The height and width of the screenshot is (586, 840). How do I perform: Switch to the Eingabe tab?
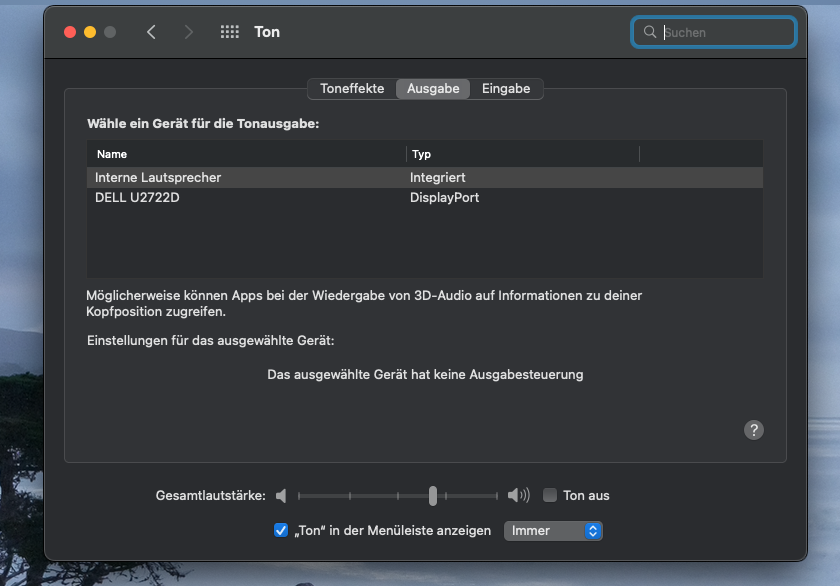506,89
